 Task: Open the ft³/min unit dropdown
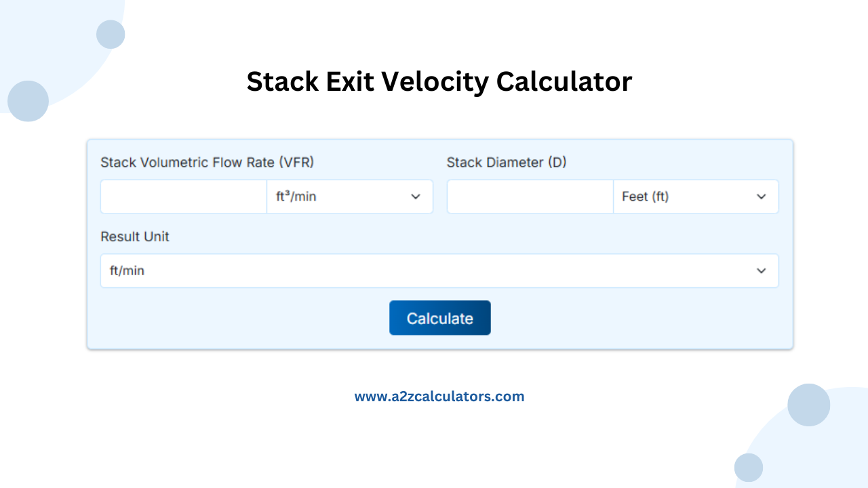(350, 197)
